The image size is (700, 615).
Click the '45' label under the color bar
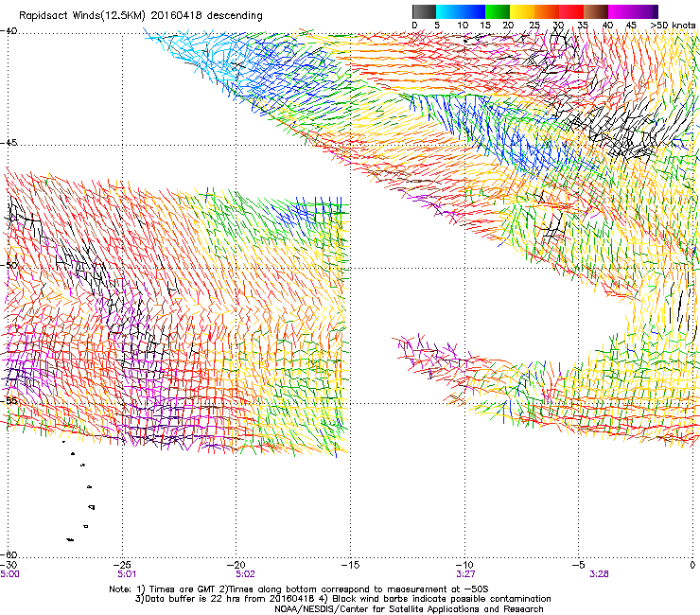(631, 26)
